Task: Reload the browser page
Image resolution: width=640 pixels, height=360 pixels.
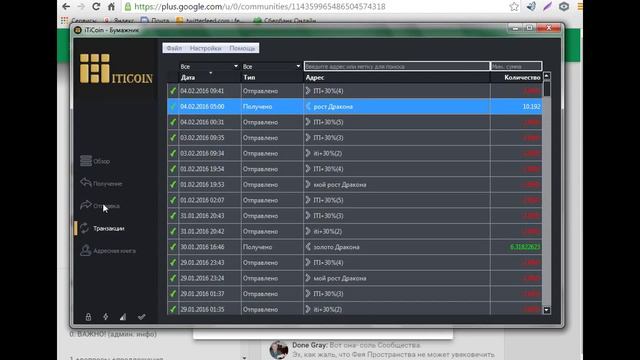Action: 96,7
